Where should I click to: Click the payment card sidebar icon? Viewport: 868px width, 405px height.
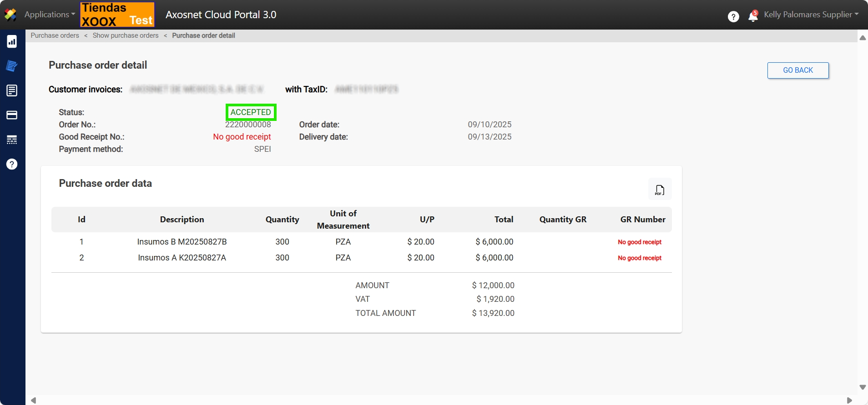[12, 115]
